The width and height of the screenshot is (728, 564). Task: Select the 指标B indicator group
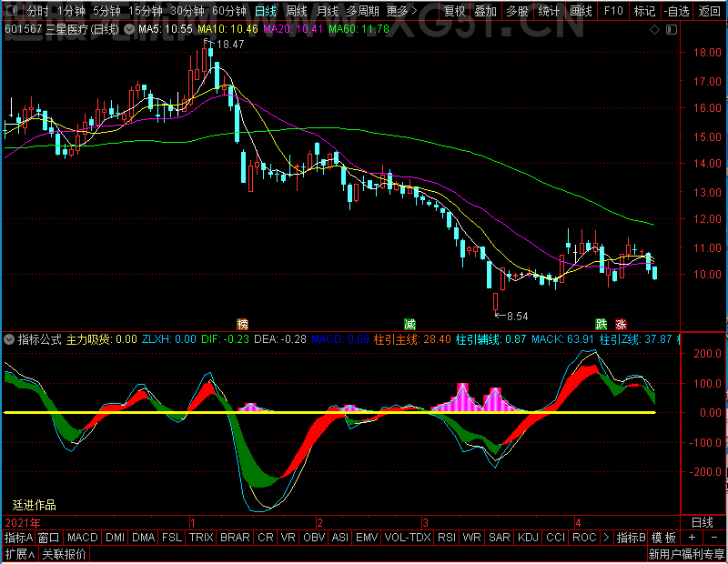[631, 538]
